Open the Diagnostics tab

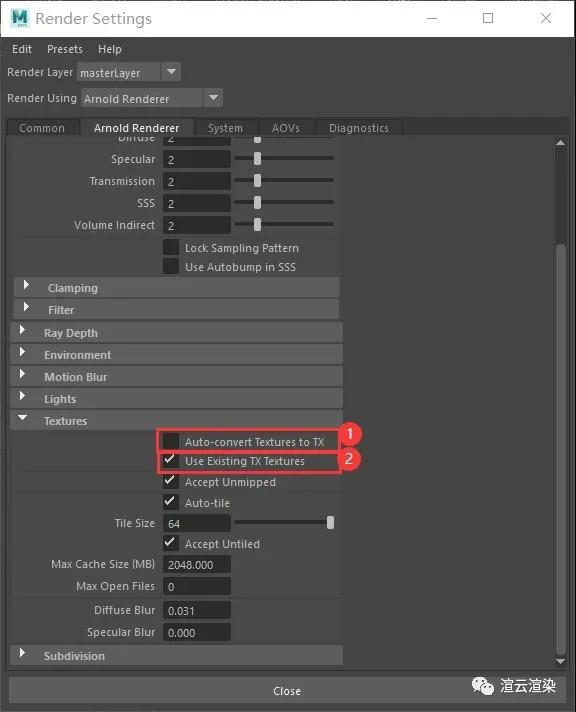[358, 128]
